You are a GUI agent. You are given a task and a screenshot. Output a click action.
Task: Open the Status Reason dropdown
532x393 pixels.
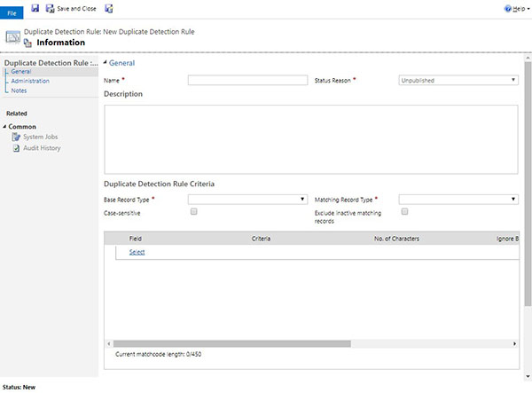click(458, 80)
